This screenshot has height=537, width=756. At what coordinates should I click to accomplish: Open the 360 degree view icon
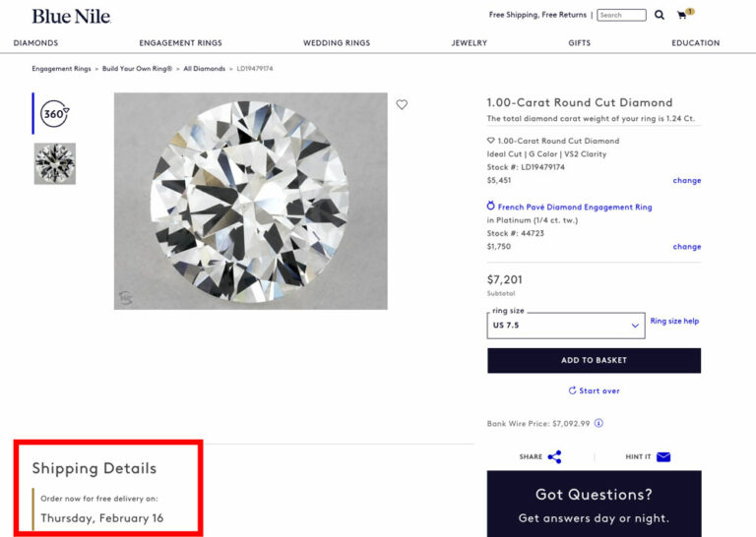coord(54,114)
